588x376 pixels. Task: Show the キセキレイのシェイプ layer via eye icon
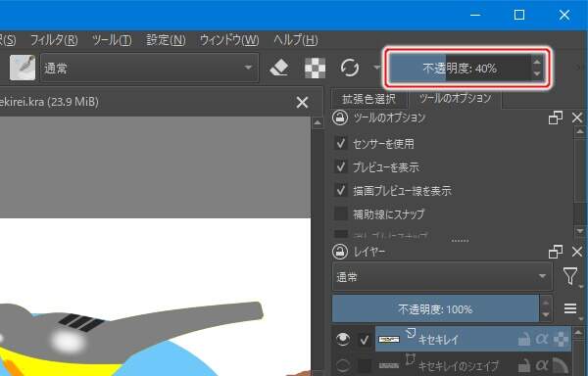coord(343,365)
